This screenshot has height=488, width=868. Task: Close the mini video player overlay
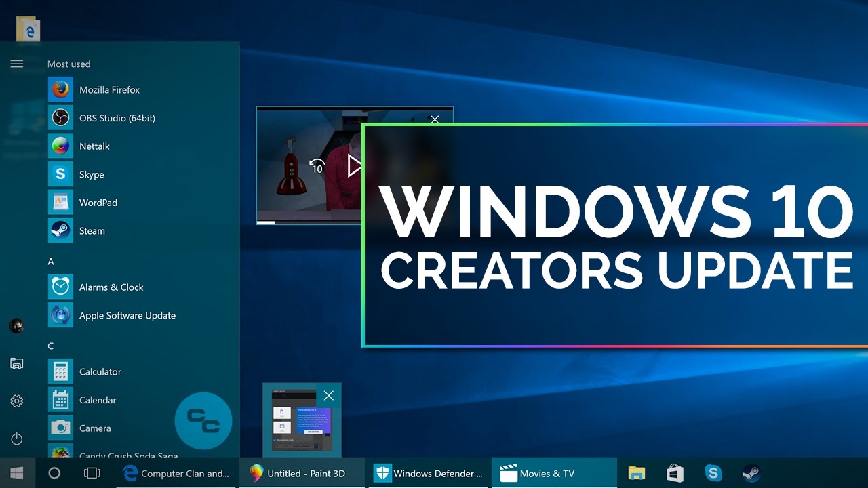click(435, 119)
